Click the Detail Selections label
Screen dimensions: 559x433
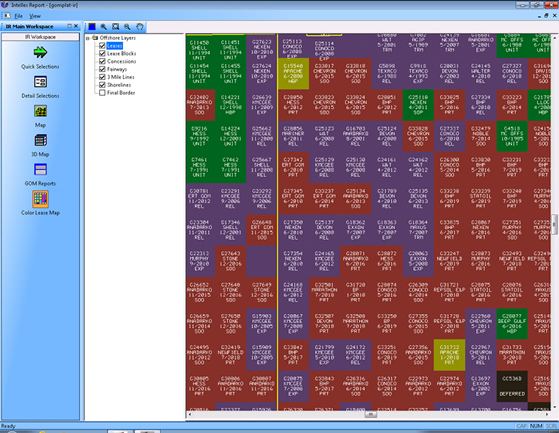40,96
